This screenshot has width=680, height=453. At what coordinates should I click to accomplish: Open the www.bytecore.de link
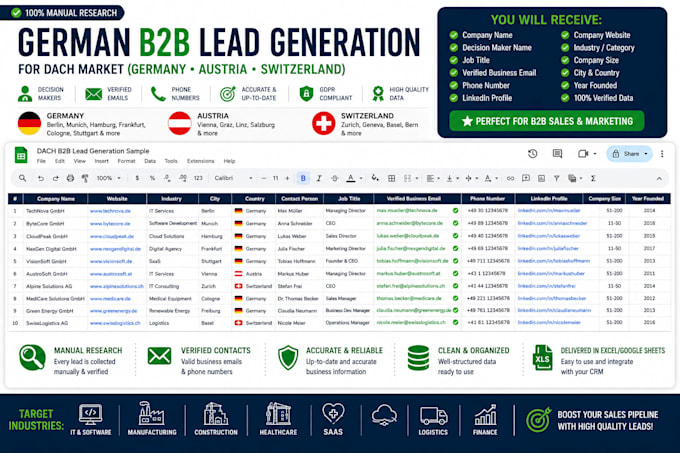110,224
